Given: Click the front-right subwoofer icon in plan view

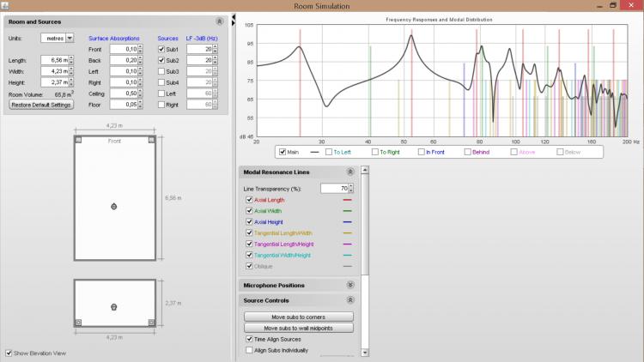Looking at the screenshot, I should (151, 139).
